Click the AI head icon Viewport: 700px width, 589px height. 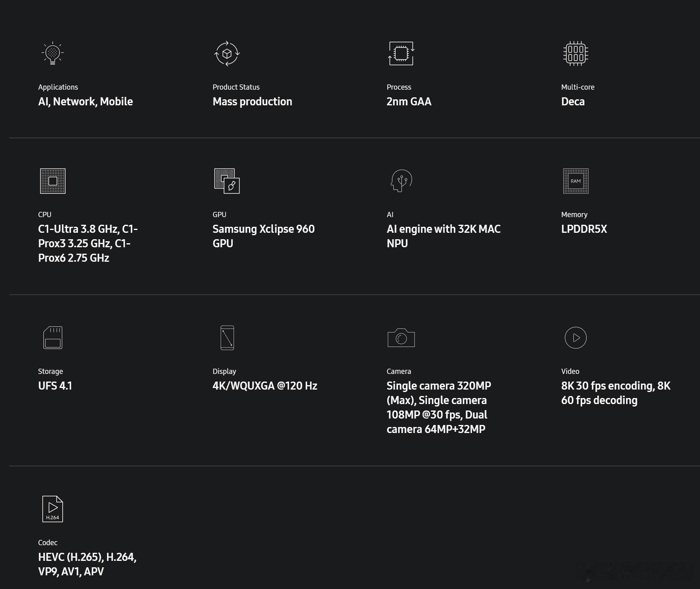click(x=401, y=181)
